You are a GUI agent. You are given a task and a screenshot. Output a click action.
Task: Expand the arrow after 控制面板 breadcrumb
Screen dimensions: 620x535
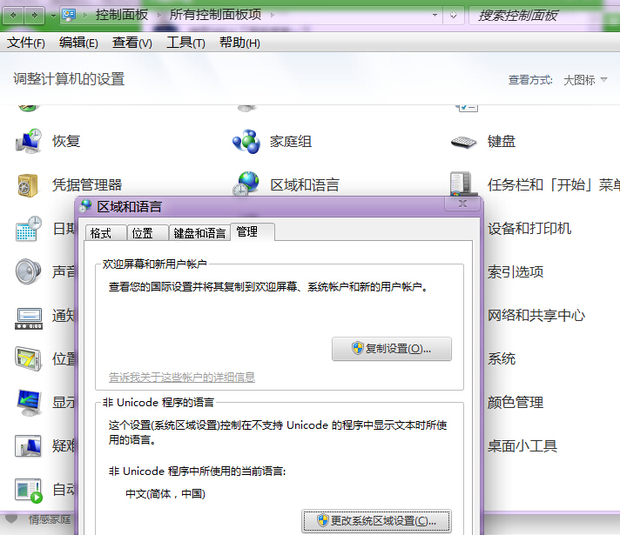(x=159, y=15)
